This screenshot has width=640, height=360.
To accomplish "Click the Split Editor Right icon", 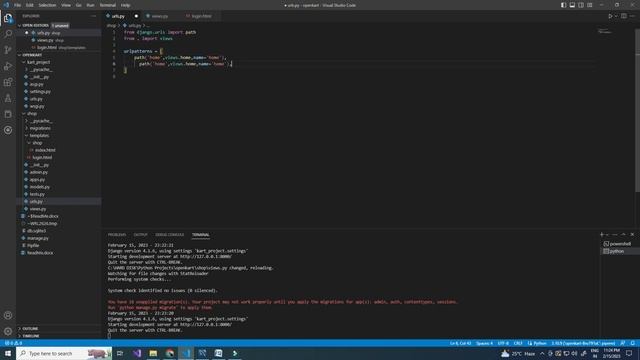I will click(x=624, y=16).
